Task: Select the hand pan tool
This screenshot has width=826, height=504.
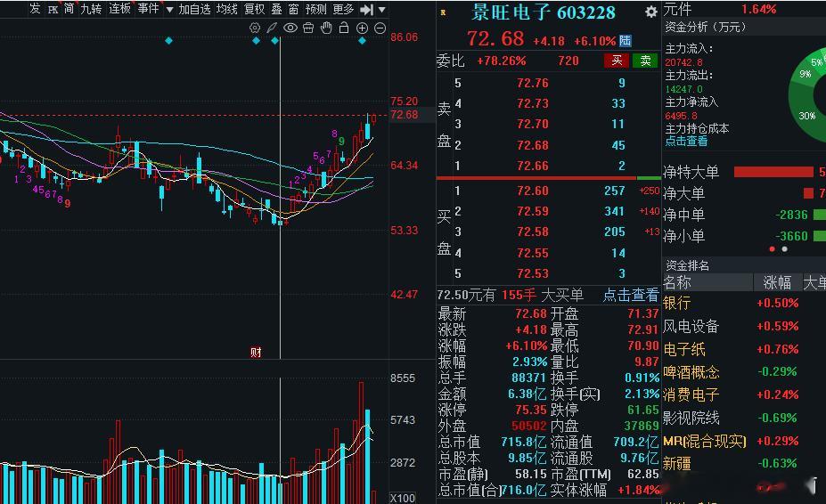Action: coord(326,28)
